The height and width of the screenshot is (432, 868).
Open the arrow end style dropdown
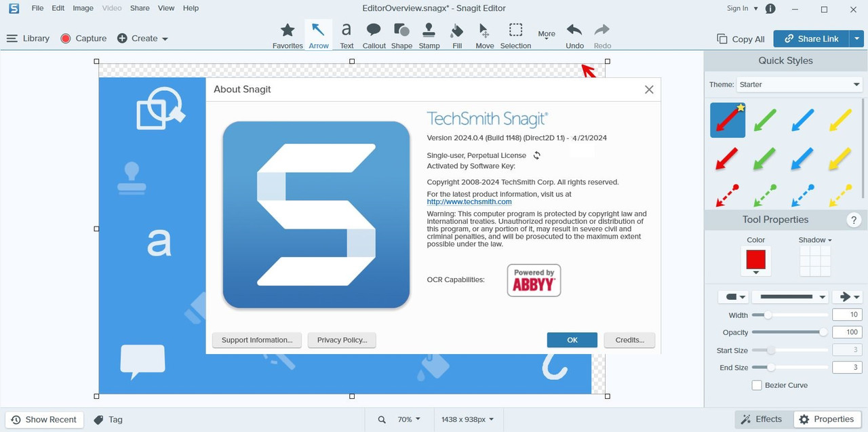(x=847, y=297)
